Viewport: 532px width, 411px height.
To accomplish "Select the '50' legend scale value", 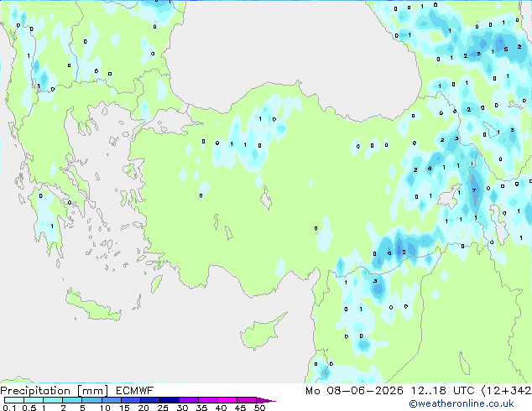I will click(260, 408).
